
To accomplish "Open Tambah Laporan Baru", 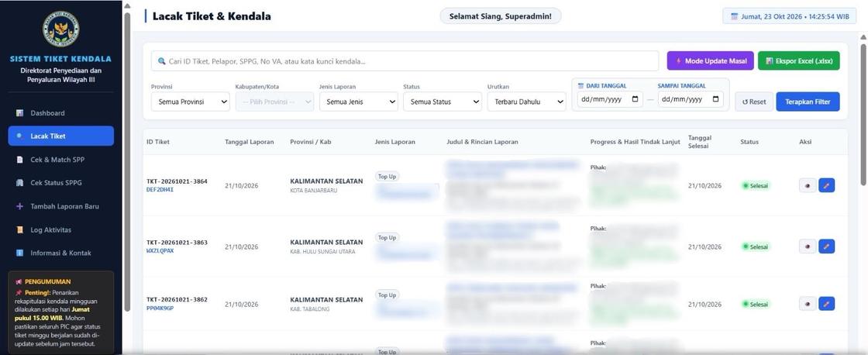I will tap(61, 206).
